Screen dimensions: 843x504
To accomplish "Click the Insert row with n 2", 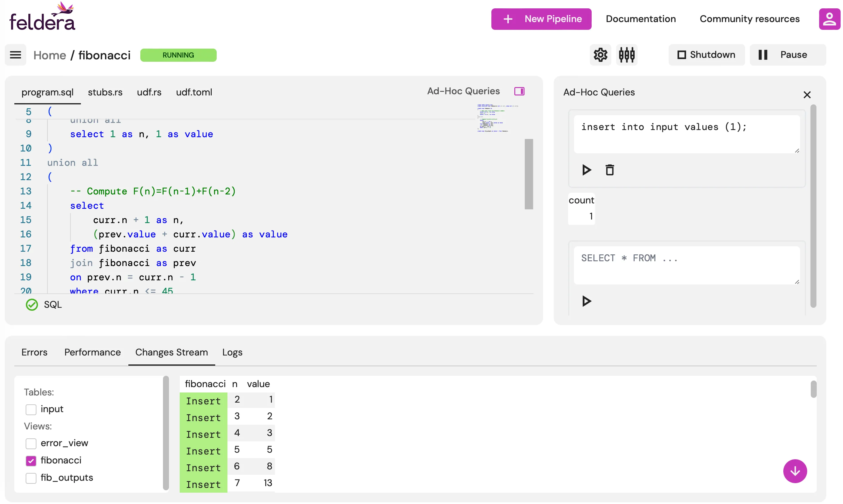I will pyautogui.click(x=227, y=400).
